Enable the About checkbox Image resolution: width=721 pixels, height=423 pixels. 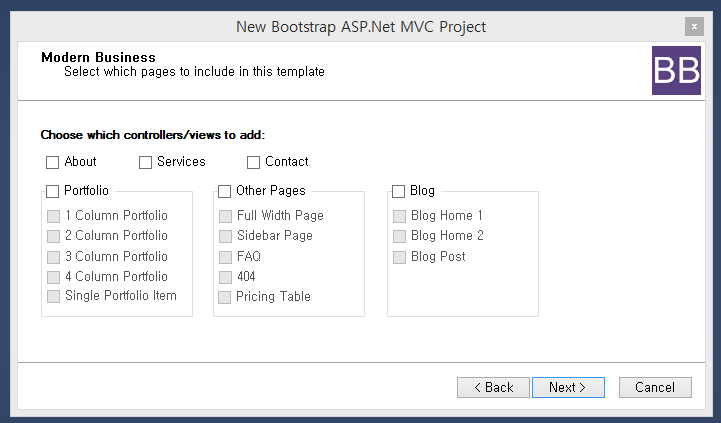tap(53, 163)
